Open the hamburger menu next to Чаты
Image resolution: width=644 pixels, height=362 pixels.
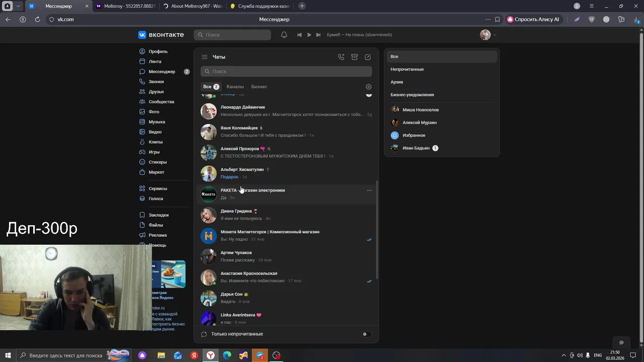204,57
